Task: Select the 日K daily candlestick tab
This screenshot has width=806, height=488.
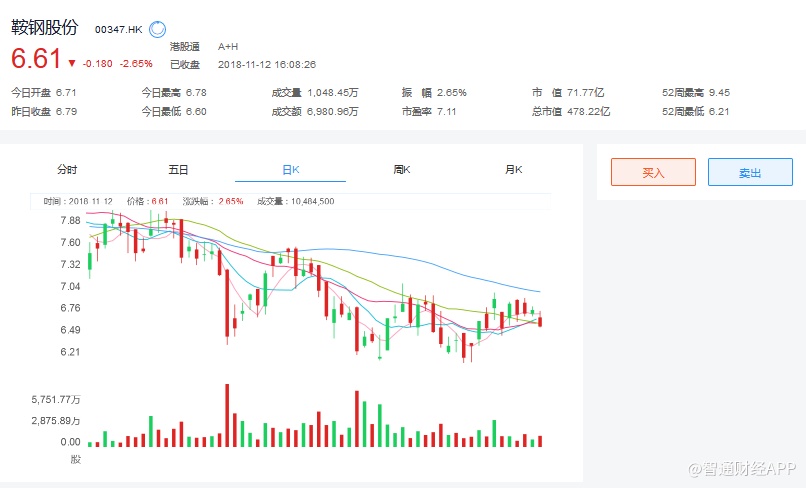Action: coord(290,170)
